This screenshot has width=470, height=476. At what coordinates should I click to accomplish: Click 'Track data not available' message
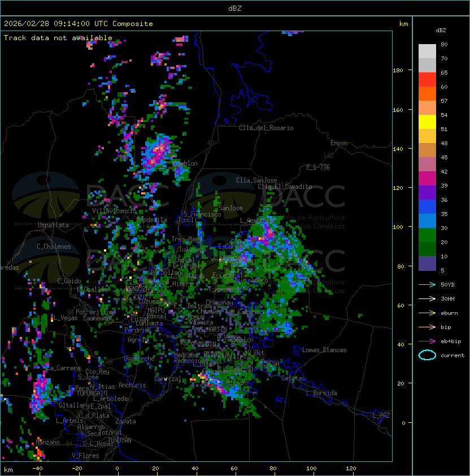(x=58, y=38)
